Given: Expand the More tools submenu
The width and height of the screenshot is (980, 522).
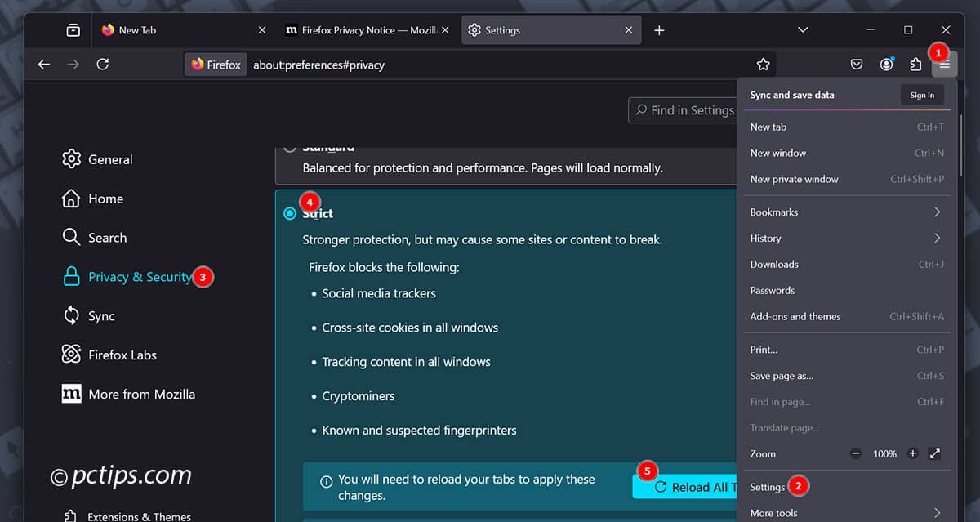Looking at the screenshot, I should point(847,513).
